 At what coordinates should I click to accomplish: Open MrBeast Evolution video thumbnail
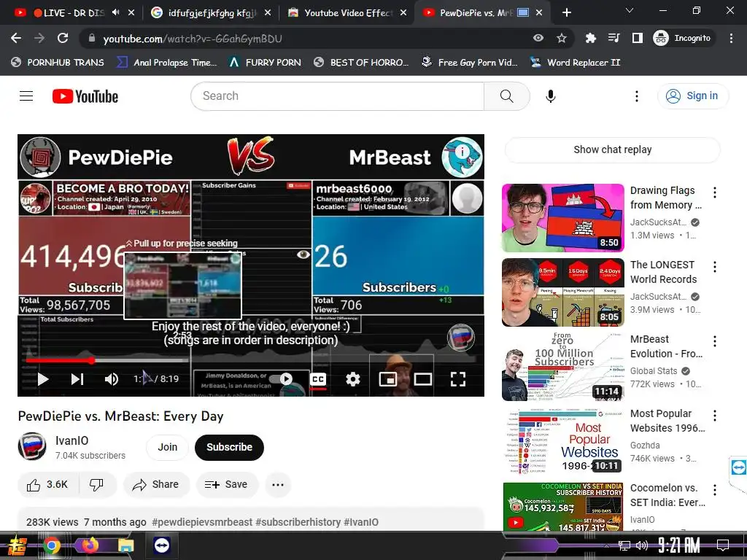[x=562, y=367]
